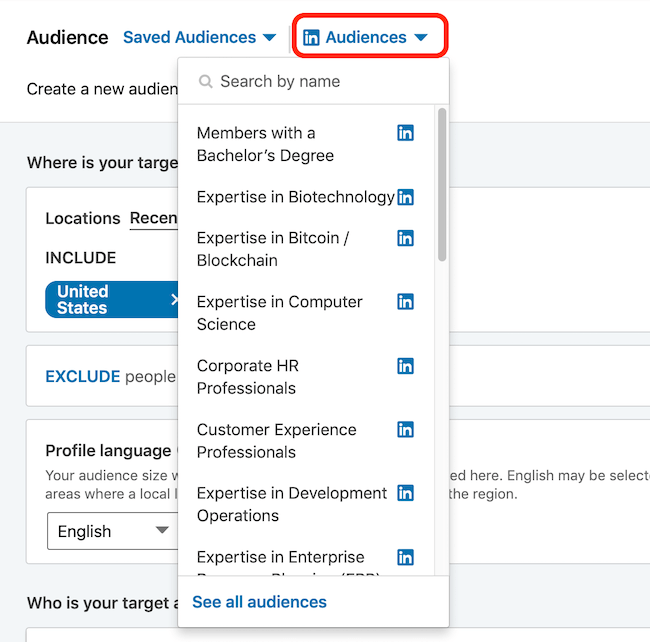Click LinkedIn icon next to Customer Experience Professionals
Image resolution: width=650 pixels, height=642 pixels.
tap(405, 430)
